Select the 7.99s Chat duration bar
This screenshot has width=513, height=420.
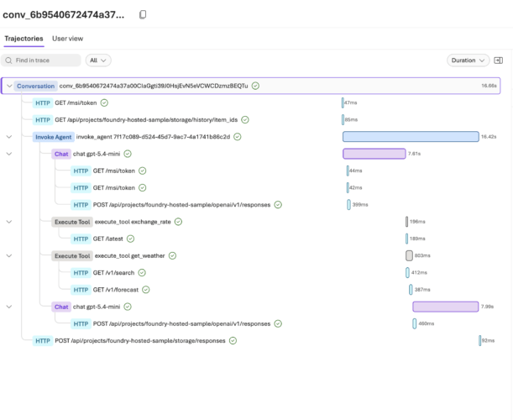[x=446, y=307]
